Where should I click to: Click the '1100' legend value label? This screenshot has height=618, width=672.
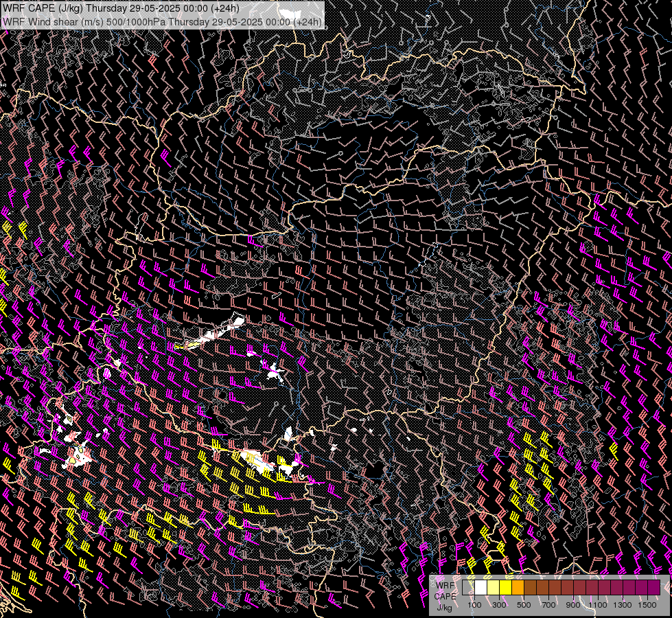(x=598, y=605)
